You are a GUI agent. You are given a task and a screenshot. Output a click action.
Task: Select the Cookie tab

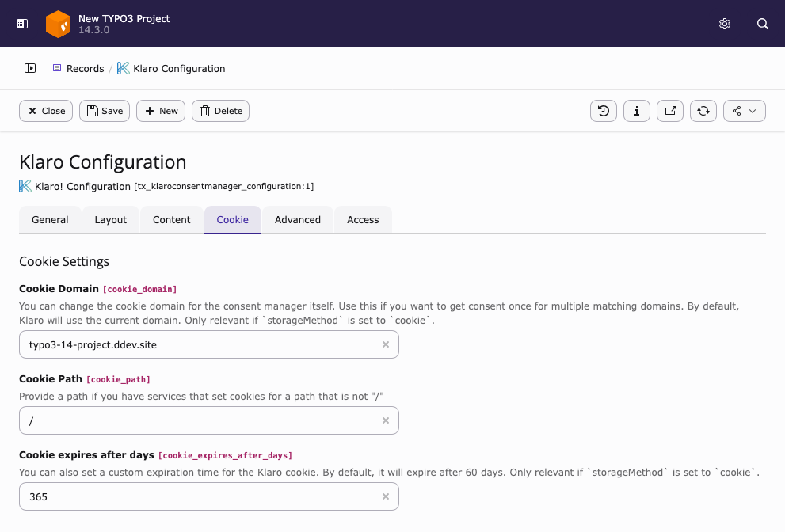[x=233, y=220]
